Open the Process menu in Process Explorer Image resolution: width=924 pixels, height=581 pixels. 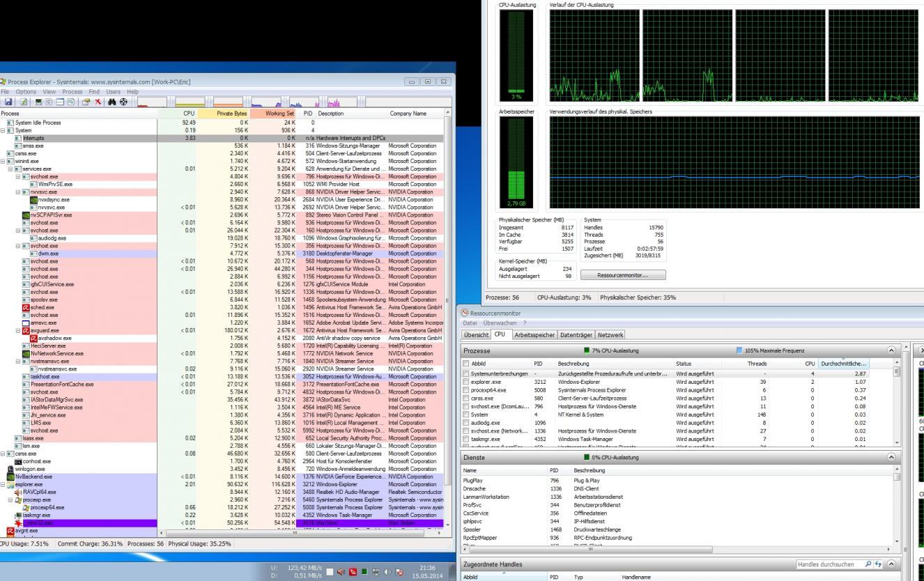point(72,91)
